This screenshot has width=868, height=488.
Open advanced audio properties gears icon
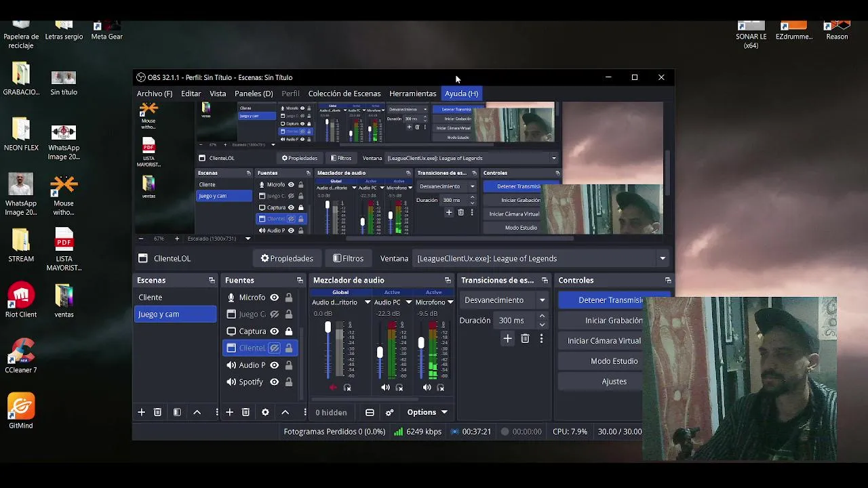click(390, 412)
